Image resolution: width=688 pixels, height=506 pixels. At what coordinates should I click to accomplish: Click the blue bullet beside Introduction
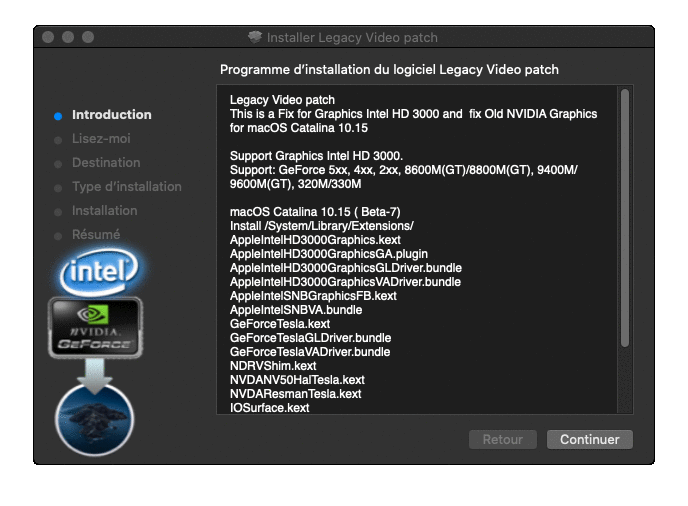pos(58,116)
